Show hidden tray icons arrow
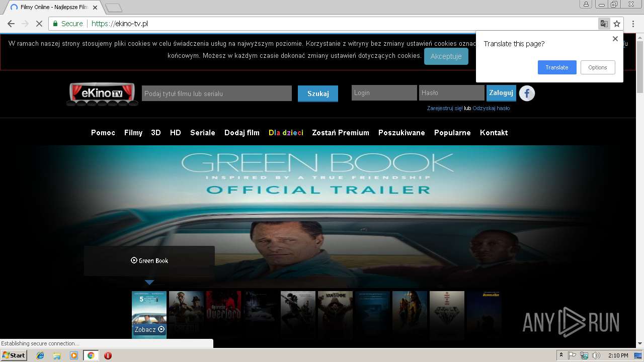The image size is (644, 362). point(561,355)
